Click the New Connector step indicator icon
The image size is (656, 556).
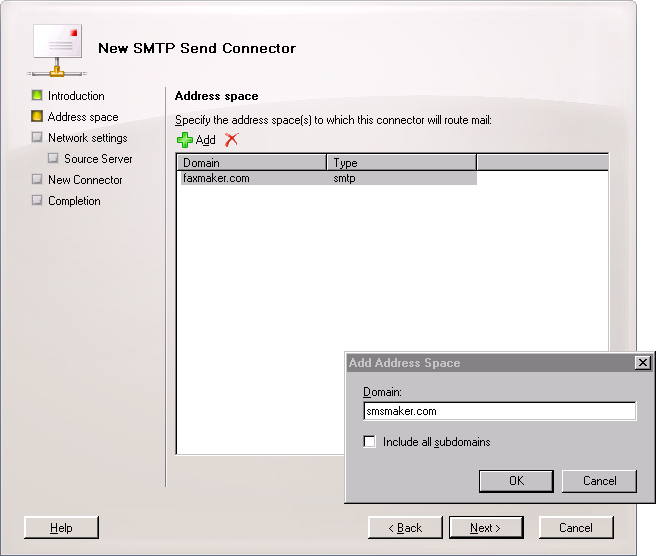pos(38,180)
